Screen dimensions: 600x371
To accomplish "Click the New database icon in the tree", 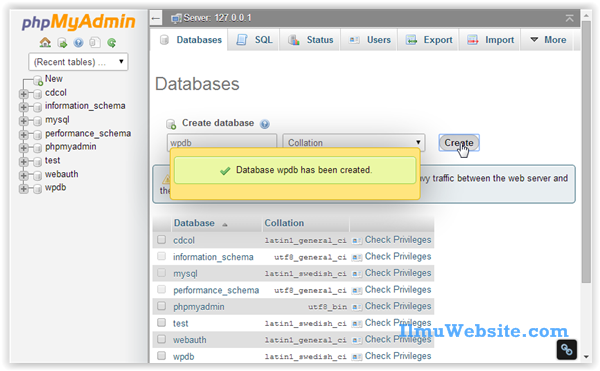I will coord(38,80).
